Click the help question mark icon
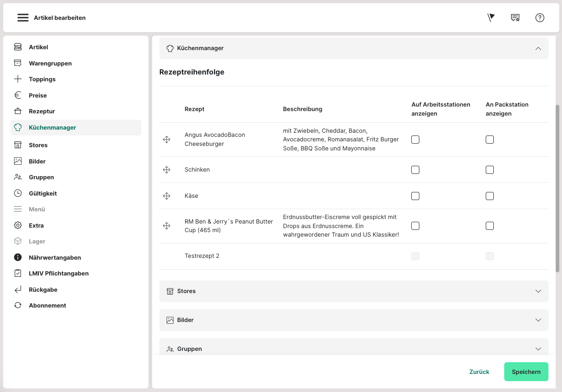The width and height of the screenshot is (562, 392). pyautogui.click(x=539, y=18)
